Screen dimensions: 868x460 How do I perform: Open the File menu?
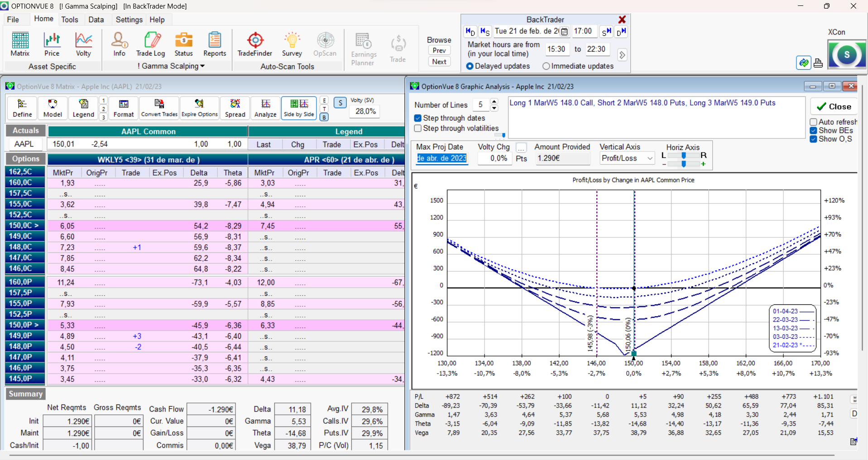(x=13, y=19)
